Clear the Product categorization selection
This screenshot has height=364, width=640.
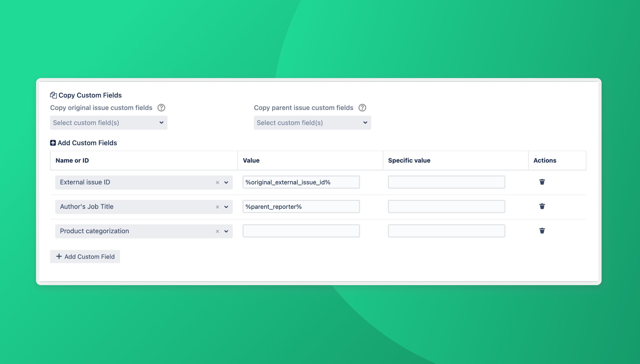(x=217, y=231)
